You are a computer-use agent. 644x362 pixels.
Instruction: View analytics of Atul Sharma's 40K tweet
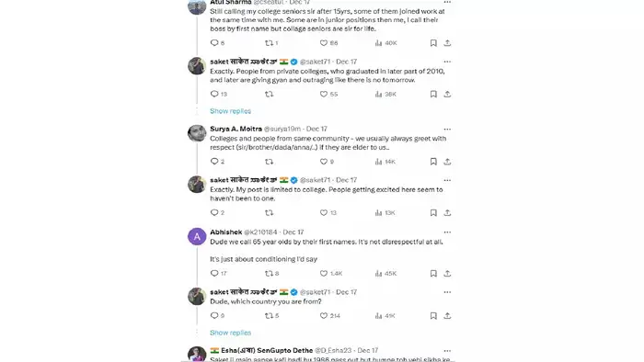[378, 43]
